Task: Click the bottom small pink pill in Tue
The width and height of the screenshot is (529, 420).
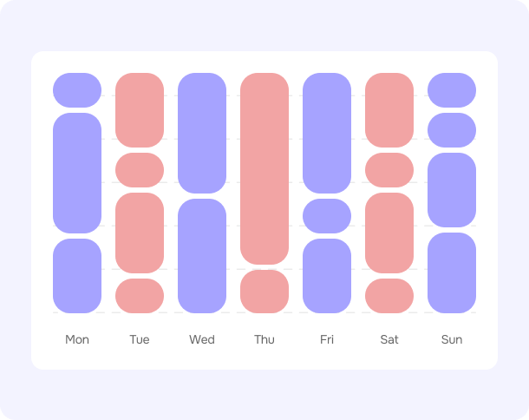Action: pos(140,296)
